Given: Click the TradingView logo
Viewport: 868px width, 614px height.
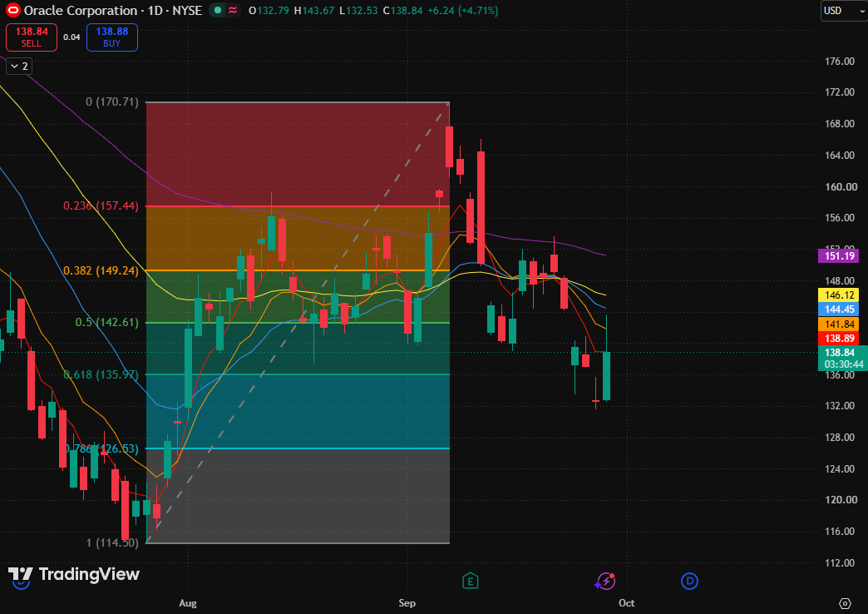Looking at the screenshot, I should coord(74,574).
